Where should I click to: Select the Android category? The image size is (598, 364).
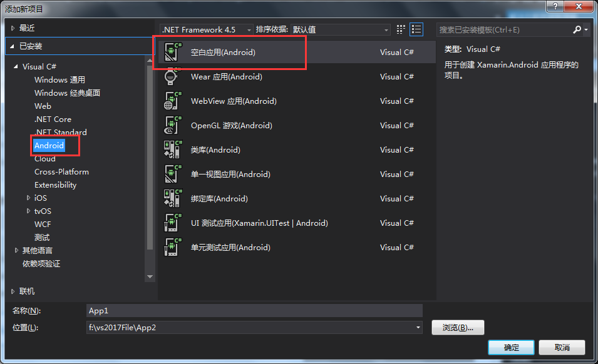click(49, 146)
